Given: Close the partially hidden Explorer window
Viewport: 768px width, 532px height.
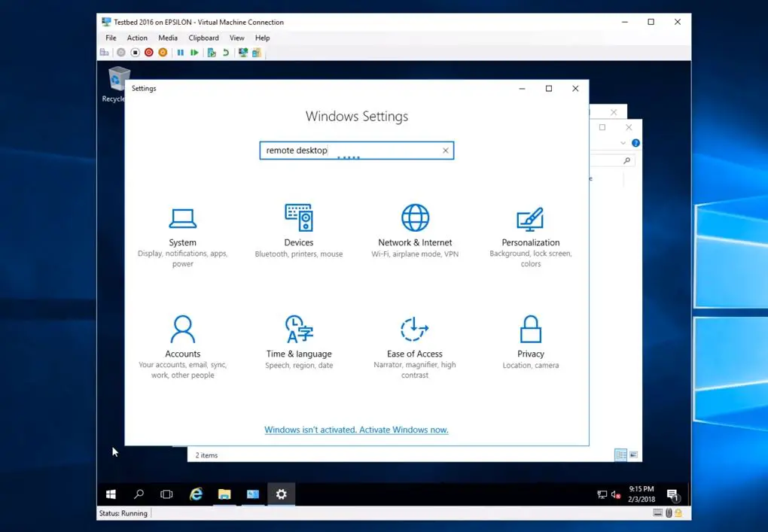Looking at the screenshot, I should pos(629,127).
